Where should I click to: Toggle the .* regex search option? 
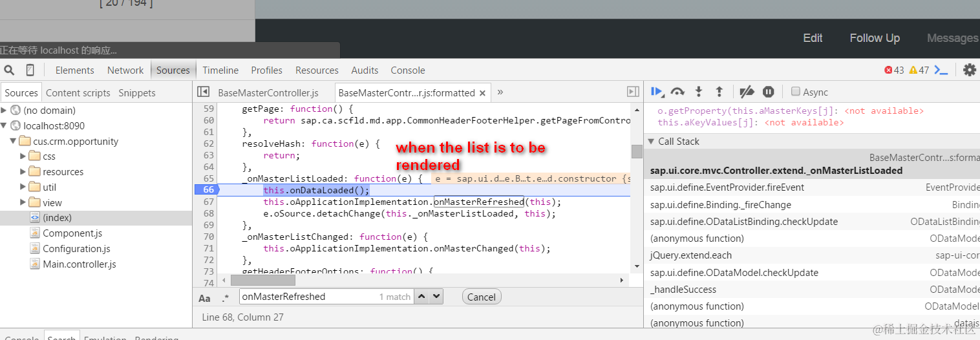click(x=225, y=298)
